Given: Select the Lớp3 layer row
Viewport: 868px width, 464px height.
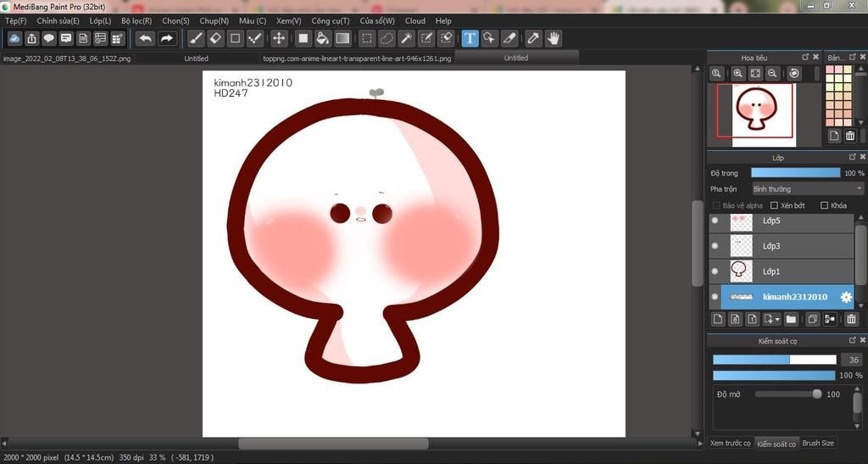Looking at the screenshot, I should click(782, 246).
